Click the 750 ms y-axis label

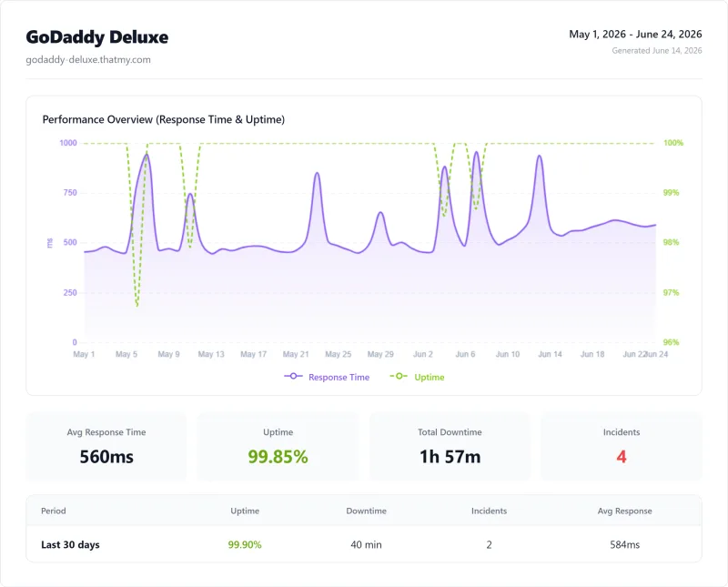point(70,193)
